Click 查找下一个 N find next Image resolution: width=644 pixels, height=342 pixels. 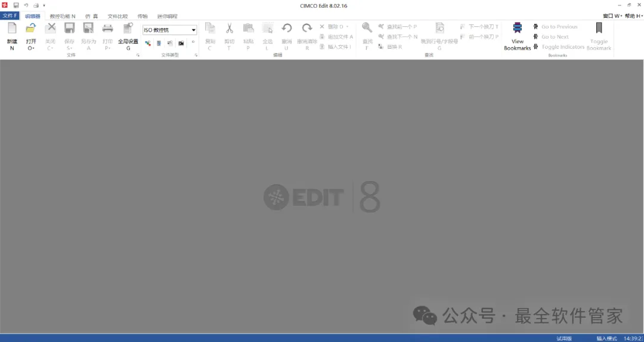[x=398, y=36]
